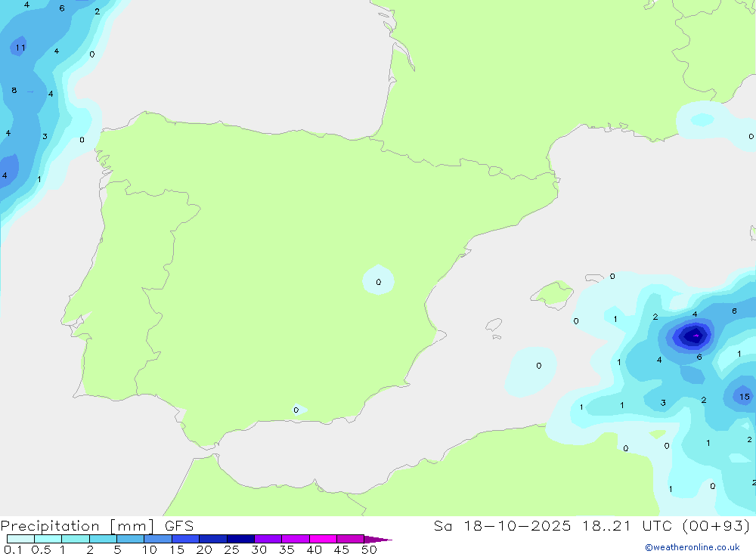
Task: Select the 0.1–0.5 mm legend swatch
Action: tap(20, 539)
